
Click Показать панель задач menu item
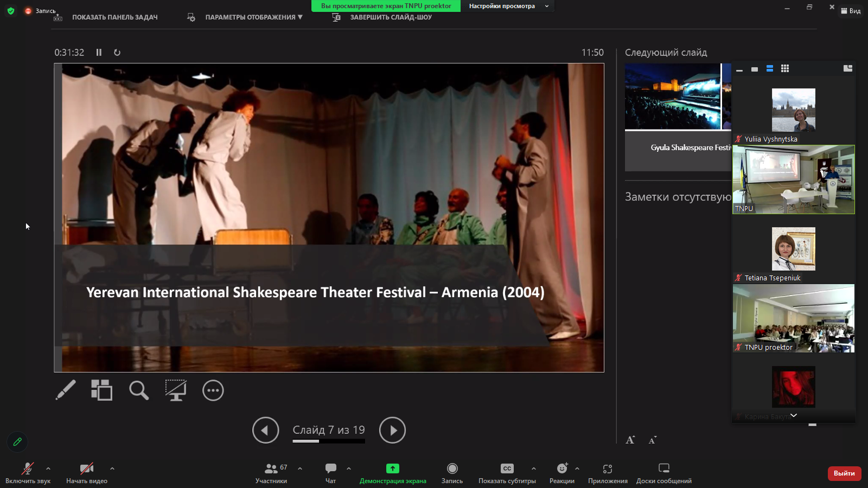[114, 17]
